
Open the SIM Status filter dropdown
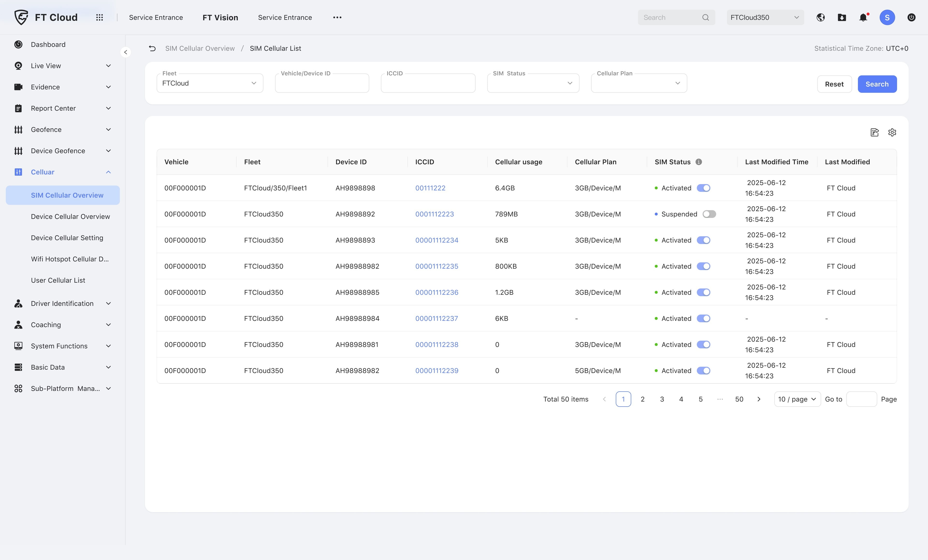(x=533, y=83)
